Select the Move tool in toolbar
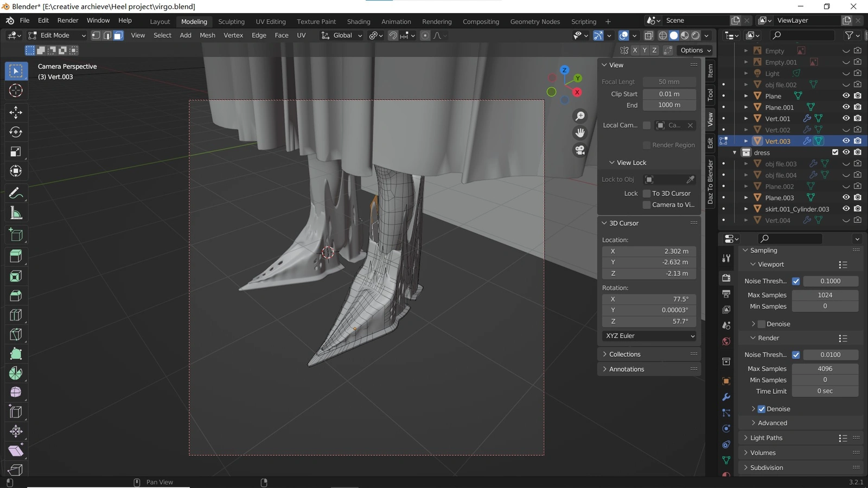 pyautogui.click(x=16, y=112)
